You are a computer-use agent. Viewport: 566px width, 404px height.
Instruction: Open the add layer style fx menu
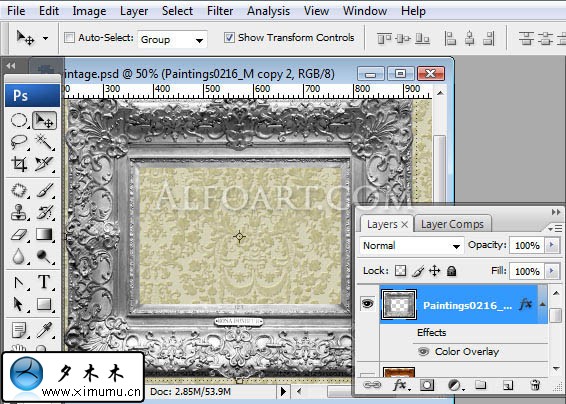pos(401,385)
